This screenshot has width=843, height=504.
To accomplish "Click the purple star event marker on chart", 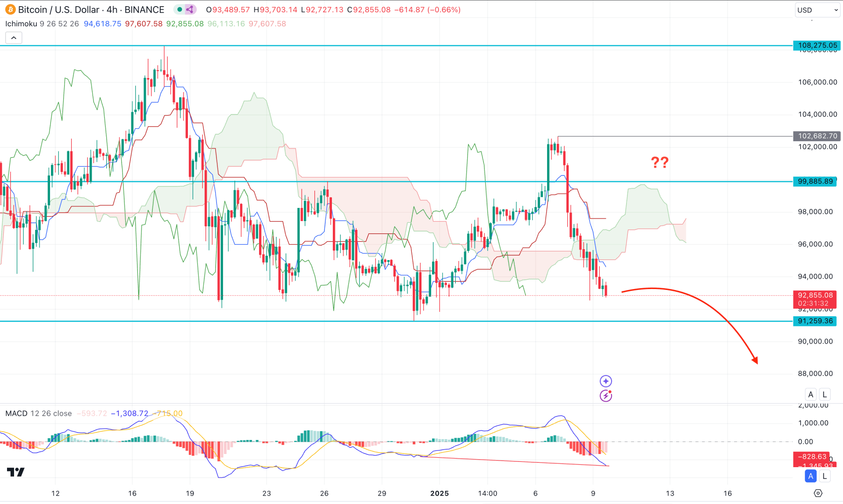I will point(606,381).
